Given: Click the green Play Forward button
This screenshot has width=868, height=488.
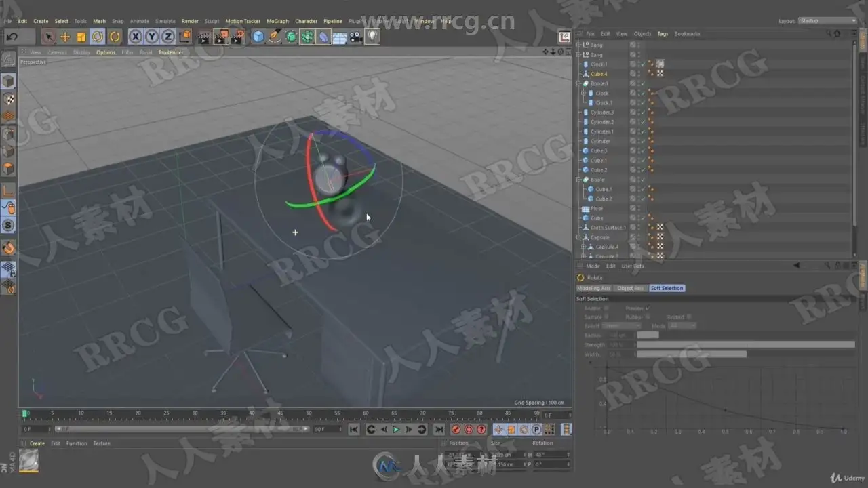Looking at the screenshot, I should [397, 430].
